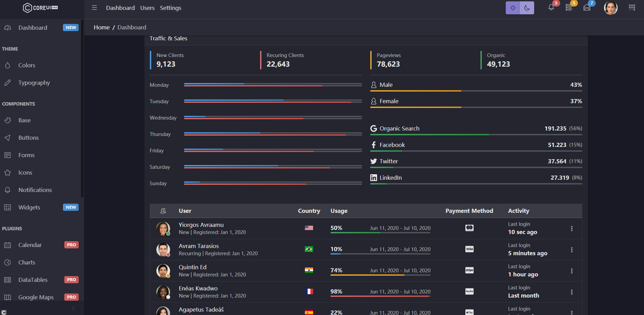Viewport: 644px width, 315px height.
Task: Click the Male user icon
Action: pyautogui.click(x=374, y=85)
